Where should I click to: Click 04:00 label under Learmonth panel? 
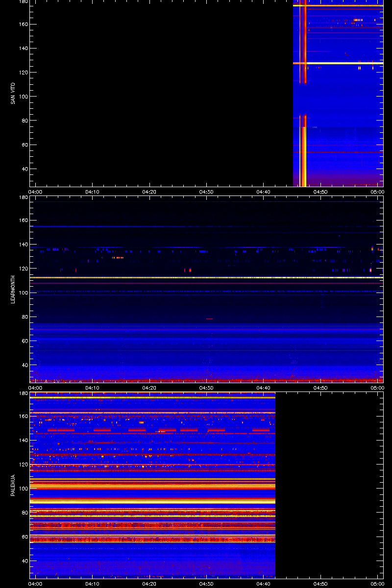point(35,388)
